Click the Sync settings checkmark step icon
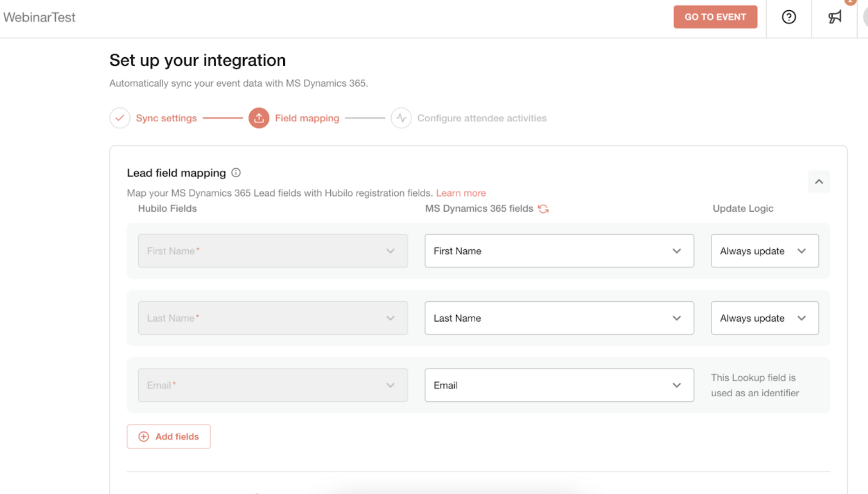868x494 pixels. click(120, 118)
